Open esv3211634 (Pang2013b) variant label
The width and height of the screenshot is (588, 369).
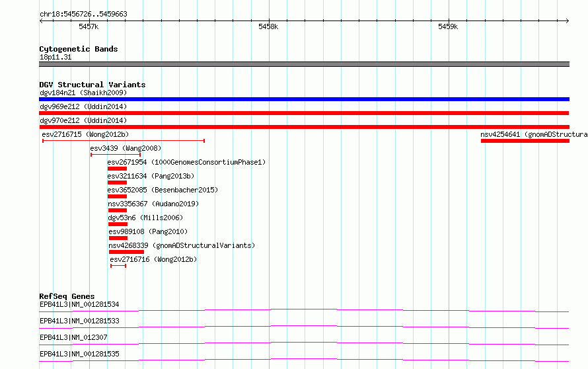[151, 176]
